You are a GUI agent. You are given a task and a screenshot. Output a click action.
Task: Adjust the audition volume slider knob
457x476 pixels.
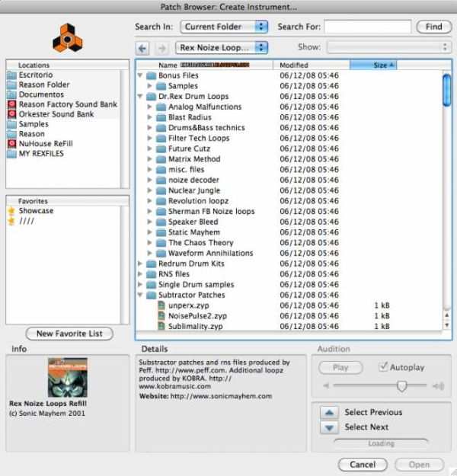[x=401, y=386]
